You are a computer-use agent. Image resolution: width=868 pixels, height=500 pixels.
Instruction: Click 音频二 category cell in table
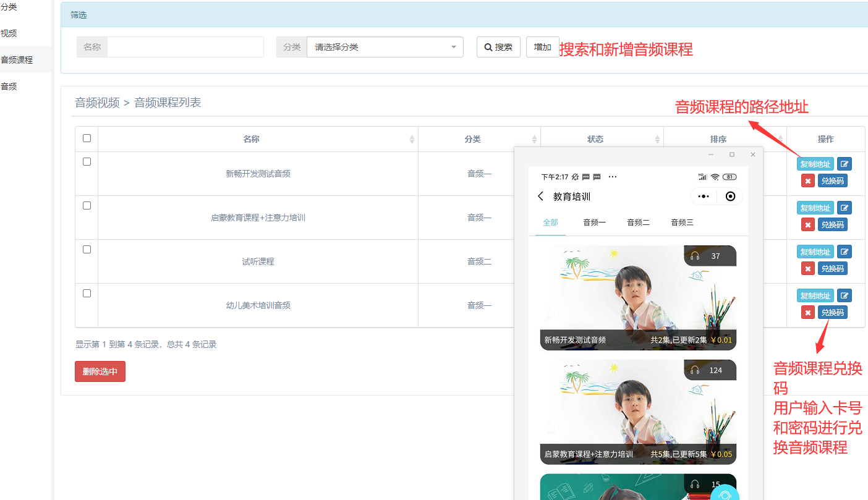(479, 262)
